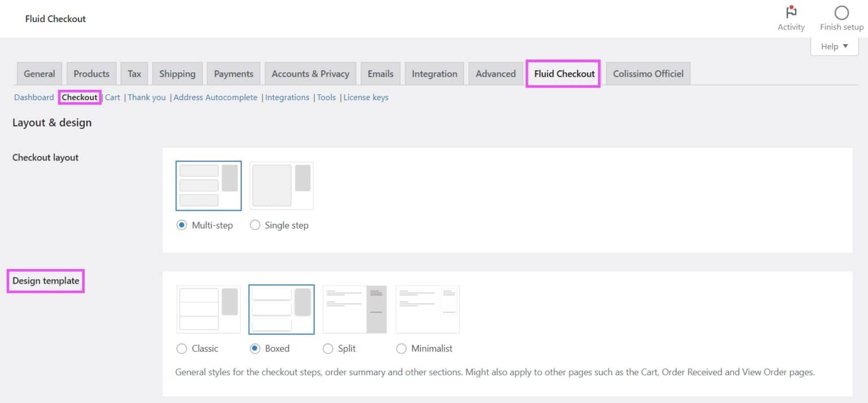Select the Single step radio button
The height and width of the screenshot is (403, 868).
point(255,225)
